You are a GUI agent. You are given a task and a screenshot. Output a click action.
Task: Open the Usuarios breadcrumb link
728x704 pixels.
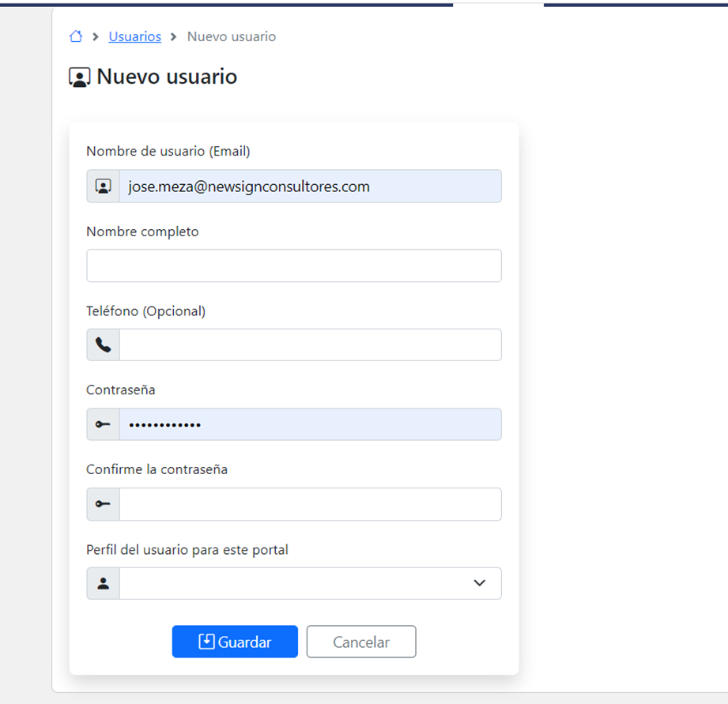tap(134, 36)
